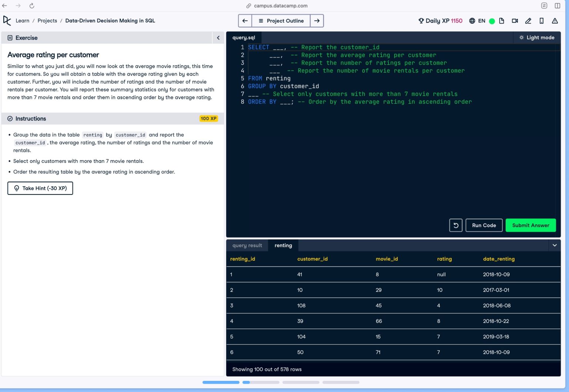Click the browser back arrow
The width and height of the screenshot is (569, 392).
click(x=5, y=6)
